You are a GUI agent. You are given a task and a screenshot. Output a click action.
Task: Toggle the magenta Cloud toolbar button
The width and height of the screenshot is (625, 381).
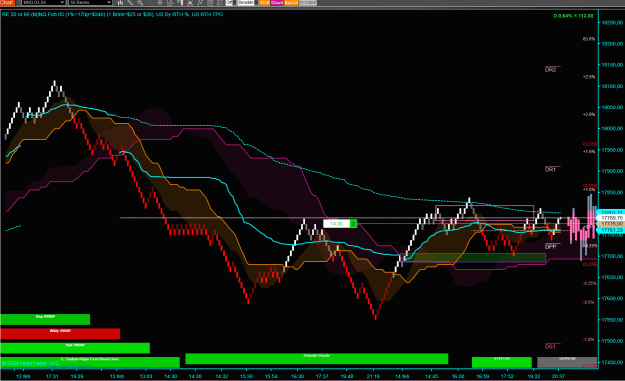click(x=277, y=2)
